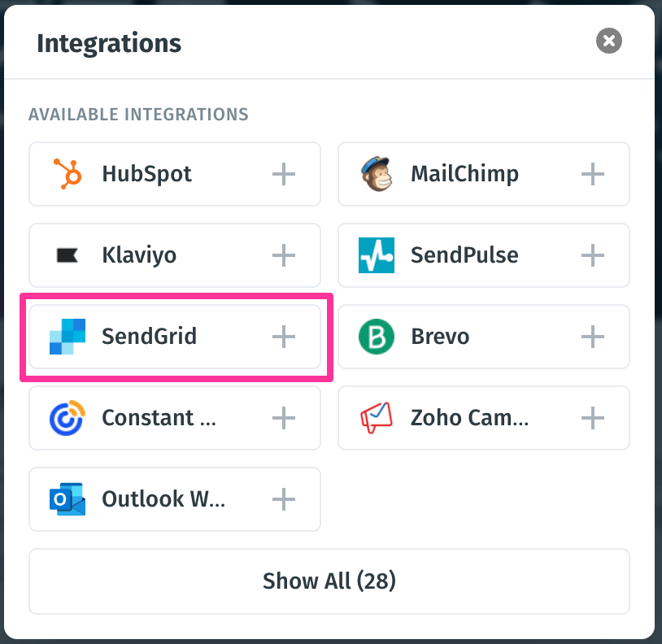Add the HubSpot integration with plus button
The image size is (662, 644).
(284, 173)
